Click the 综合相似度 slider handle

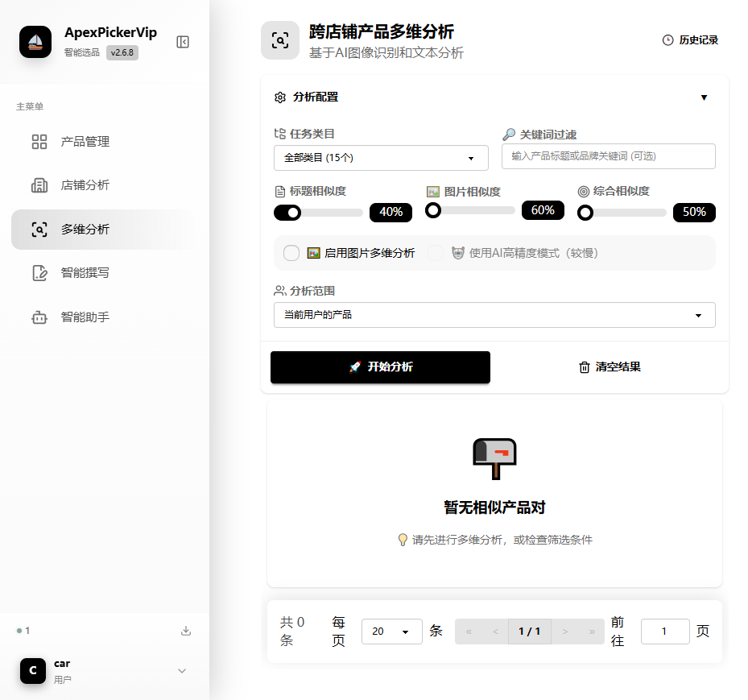point(585,213)
